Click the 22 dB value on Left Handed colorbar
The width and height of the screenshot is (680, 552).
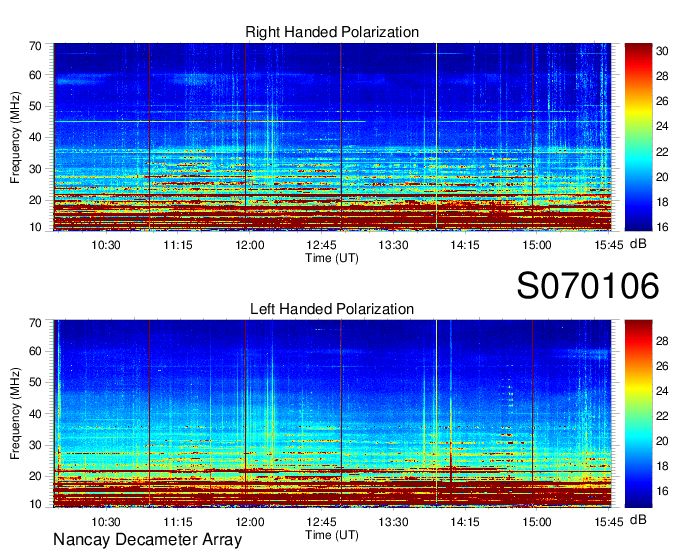662,416
